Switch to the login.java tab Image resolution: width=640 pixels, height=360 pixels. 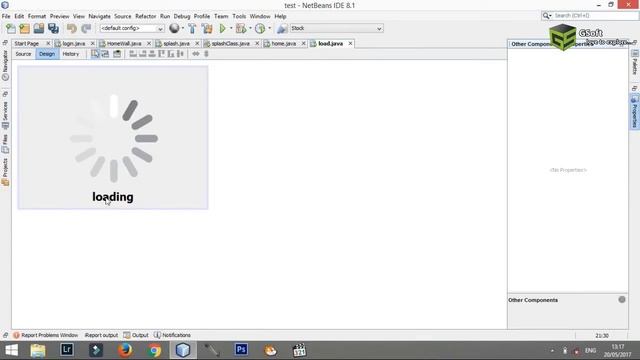(73, 44)
